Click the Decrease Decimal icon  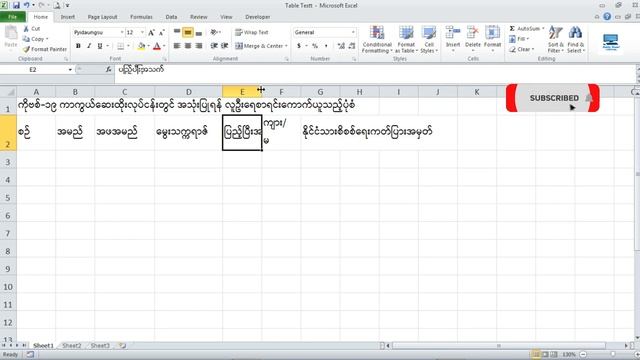(x=352, y=46)
